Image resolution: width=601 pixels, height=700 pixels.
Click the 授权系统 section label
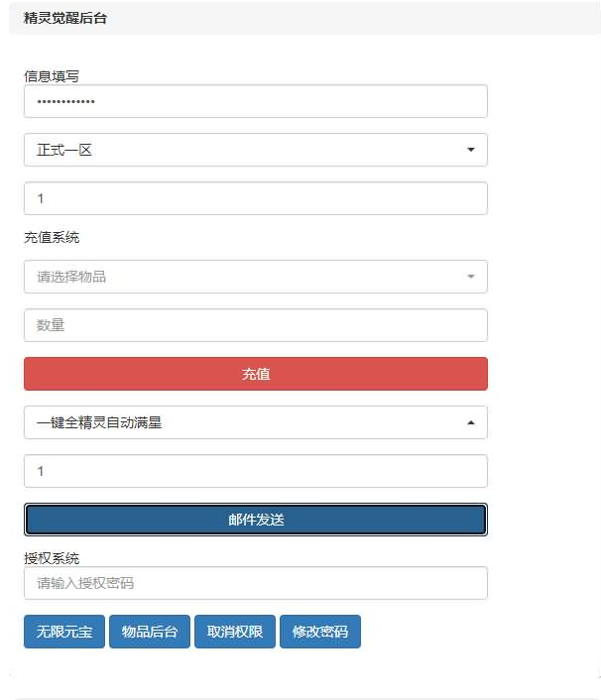pyautogui.click(x=52, y=558)
